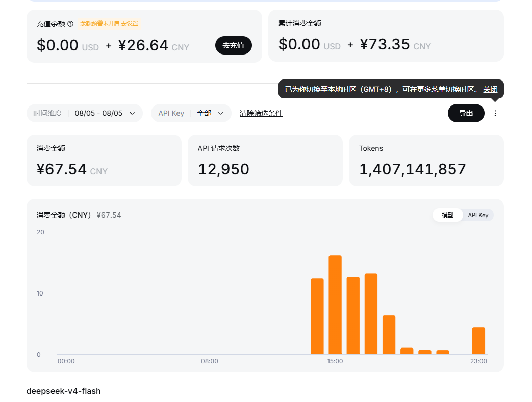This screenshot has height=402, width=532.
Task: Click the 去设置 balance alert link
Action: 130,24
